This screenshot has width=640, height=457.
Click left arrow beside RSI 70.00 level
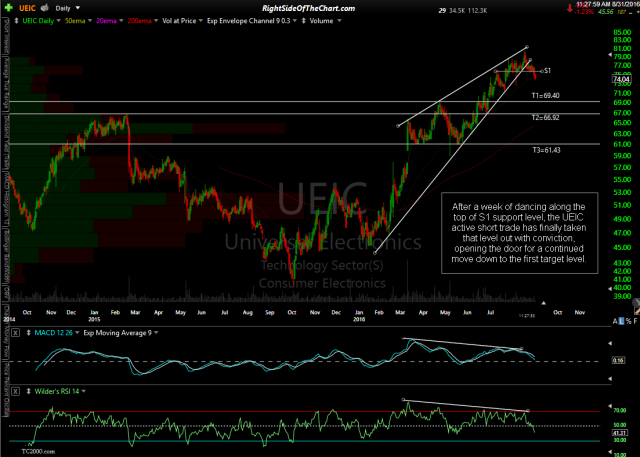(610, 406)
